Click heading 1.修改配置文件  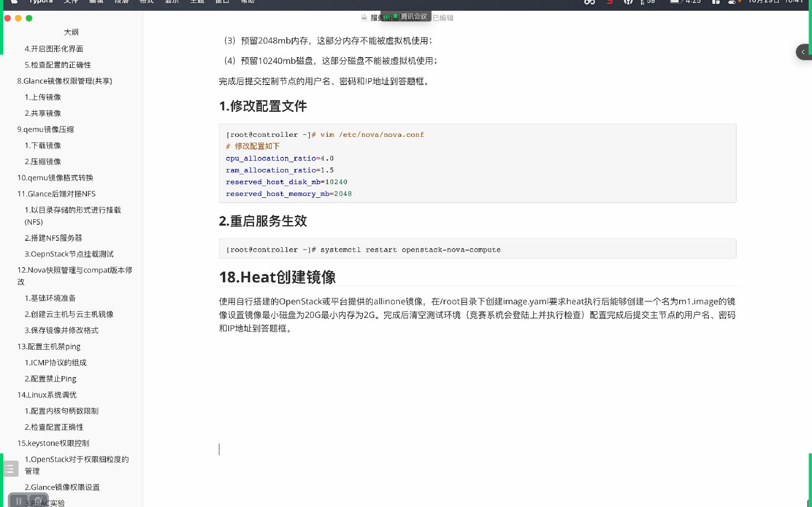tap(263, 106)
